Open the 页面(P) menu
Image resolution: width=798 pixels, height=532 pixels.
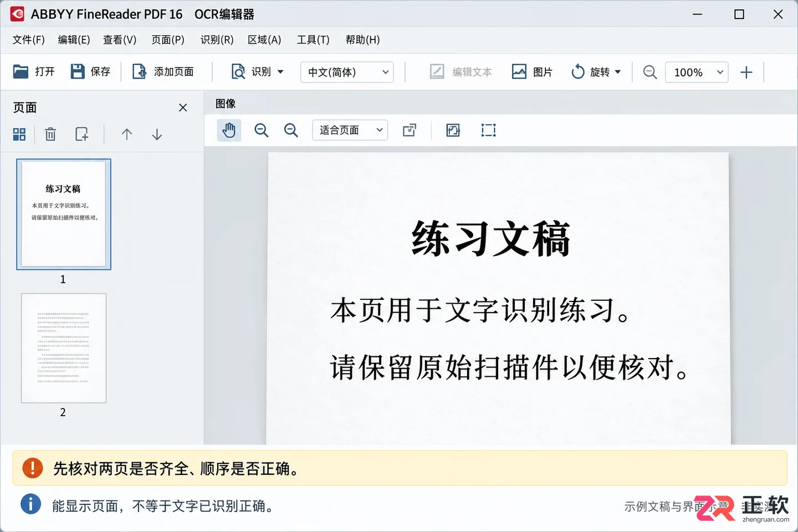pos(168,40)
